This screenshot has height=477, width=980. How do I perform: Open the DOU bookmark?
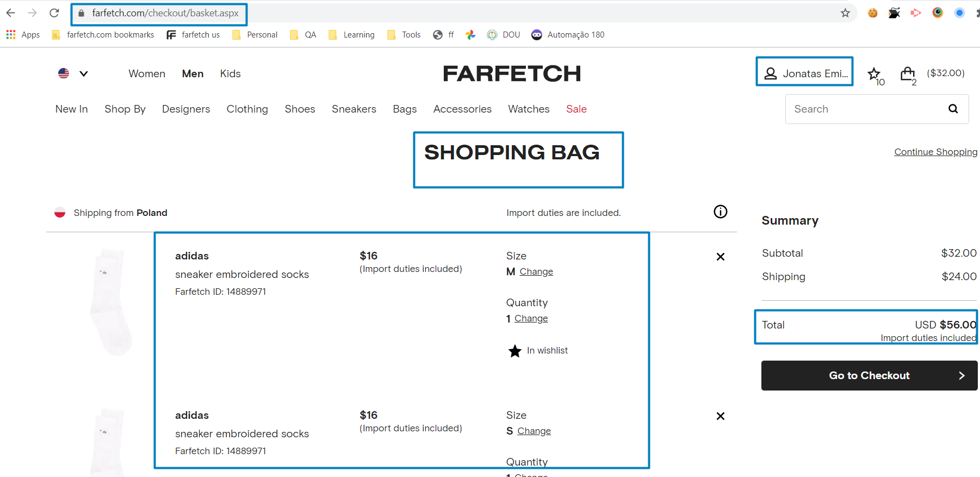tap(504, 35)
